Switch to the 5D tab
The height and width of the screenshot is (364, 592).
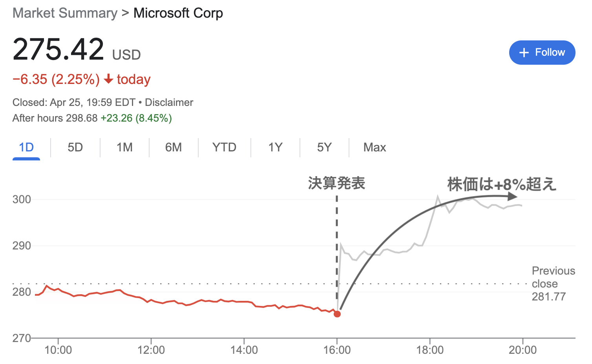tap(75, 147)
